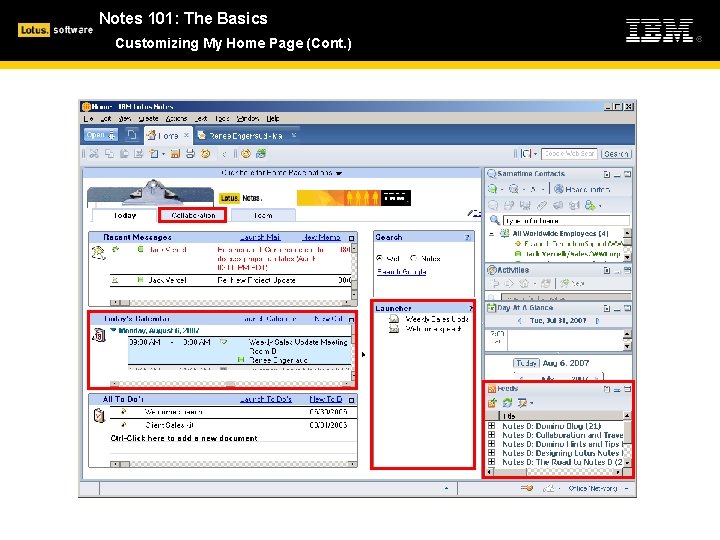Click the Open button

tap(101, 135)
